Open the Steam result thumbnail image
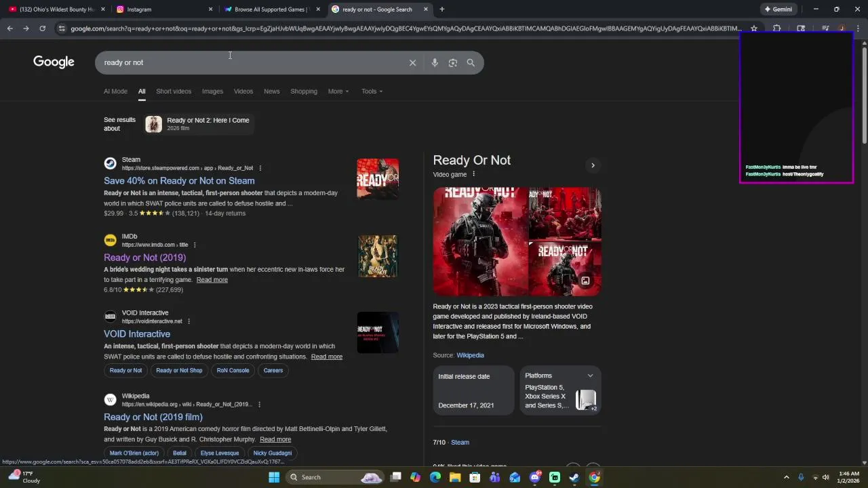This screenshot has height=488, width=868. 378,179
